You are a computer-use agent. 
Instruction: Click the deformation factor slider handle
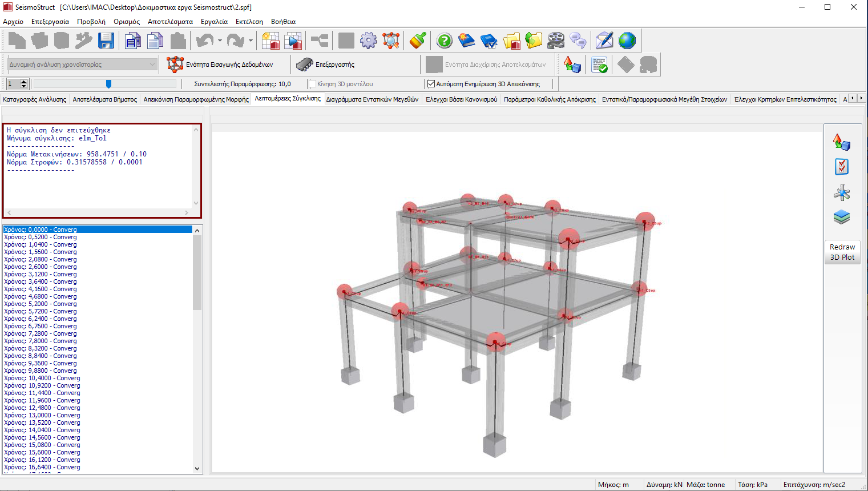[108, 84]
